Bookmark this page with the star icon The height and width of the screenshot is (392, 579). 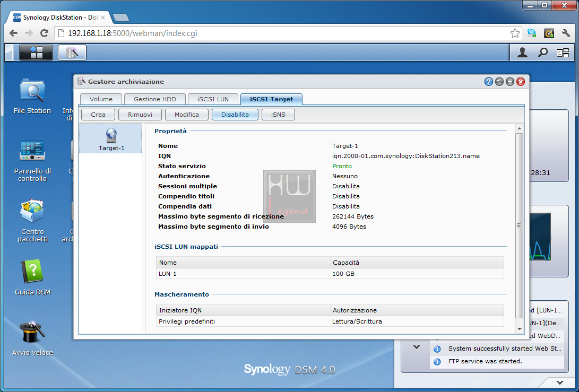pyautogui.click(x=515, y=33)
